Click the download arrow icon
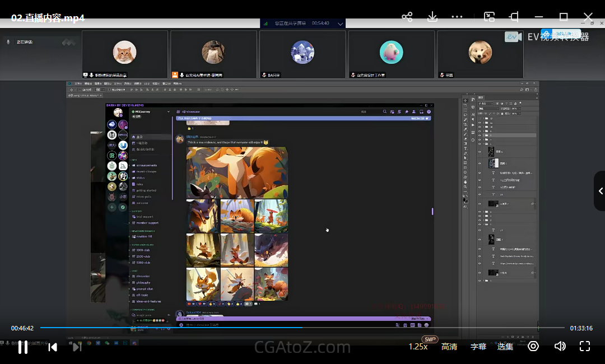 pos(432,17)
